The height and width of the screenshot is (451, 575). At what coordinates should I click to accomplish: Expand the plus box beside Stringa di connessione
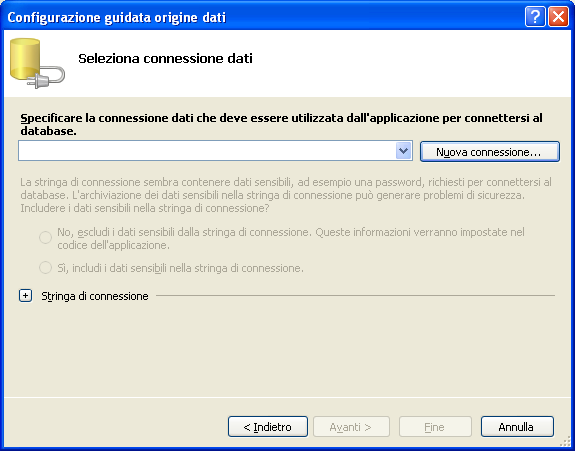tap(25, 296)
